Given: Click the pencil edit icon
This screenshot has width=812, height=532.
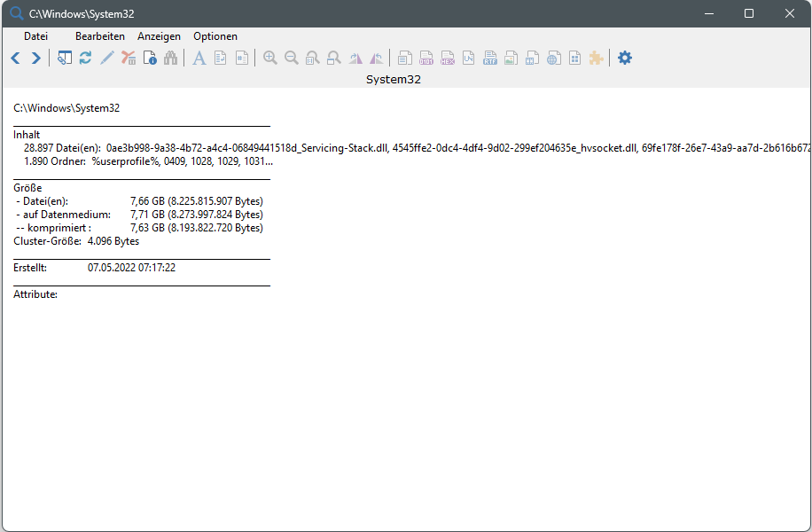Looking at the screenshot, I should [106, 58].
